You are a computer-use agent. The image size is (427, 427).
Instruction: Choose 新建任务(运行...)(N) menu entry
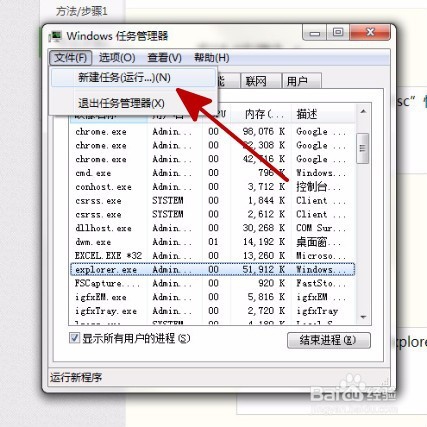click(133, 78)
